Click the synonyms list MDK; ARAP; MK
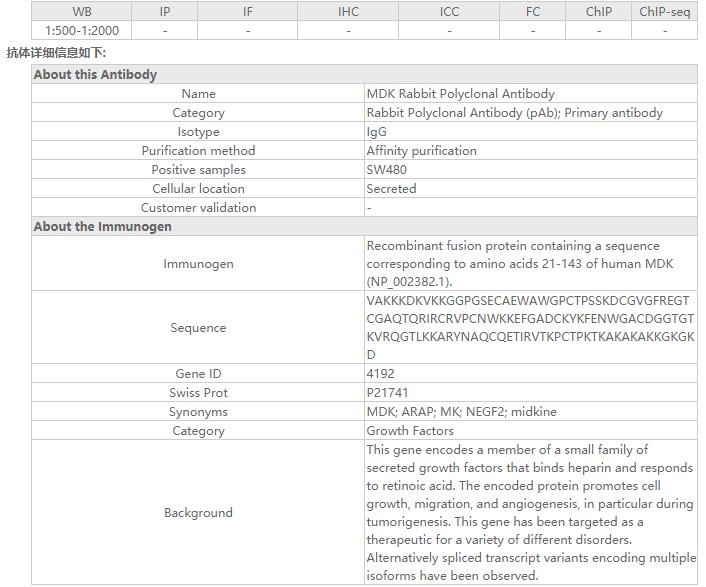 461,412
